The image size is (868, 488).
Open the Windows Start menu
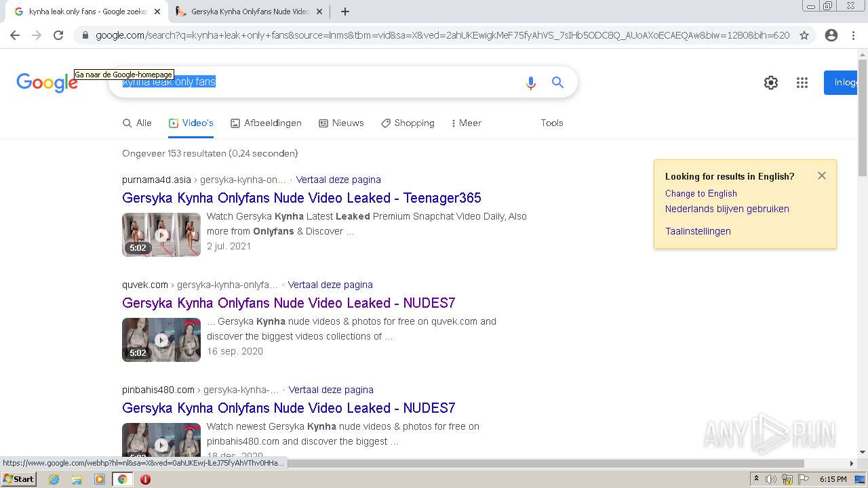(18, 479)
